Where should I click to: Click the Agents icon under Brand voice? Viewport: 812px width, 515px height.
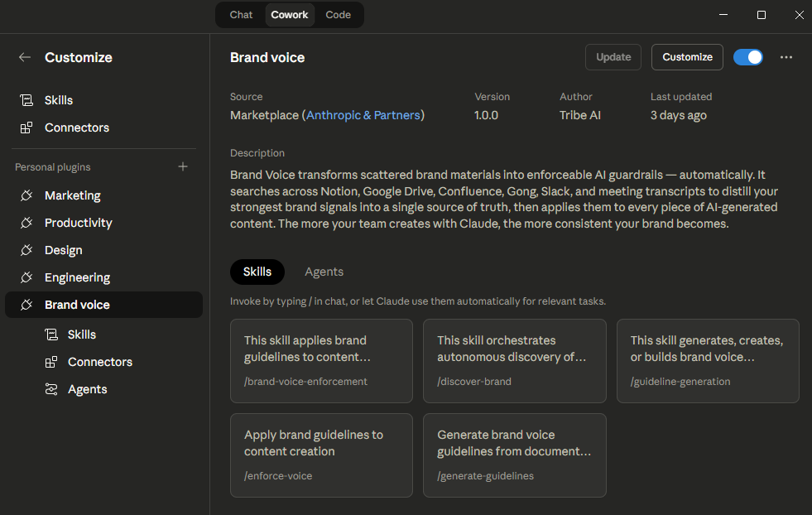[51, 389]
